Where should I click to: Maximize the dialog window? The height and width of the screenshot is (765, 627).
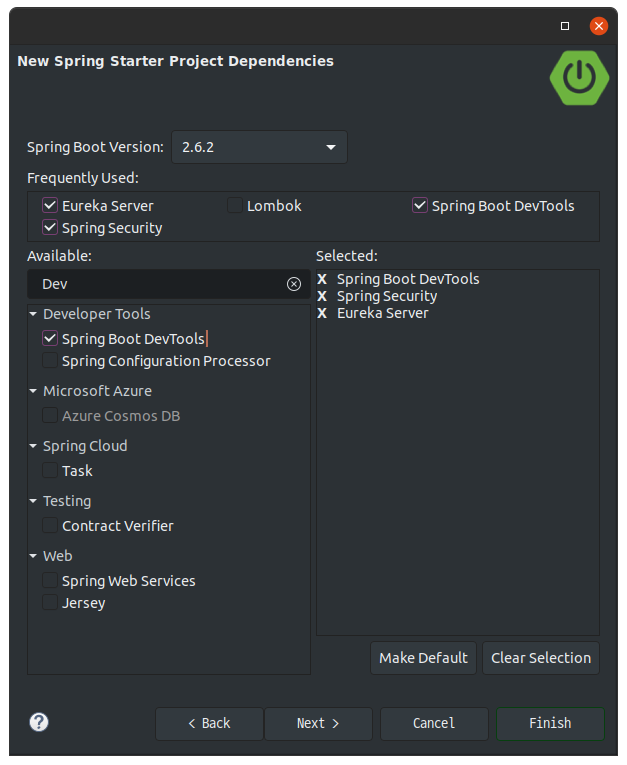[x=565, y=26]
